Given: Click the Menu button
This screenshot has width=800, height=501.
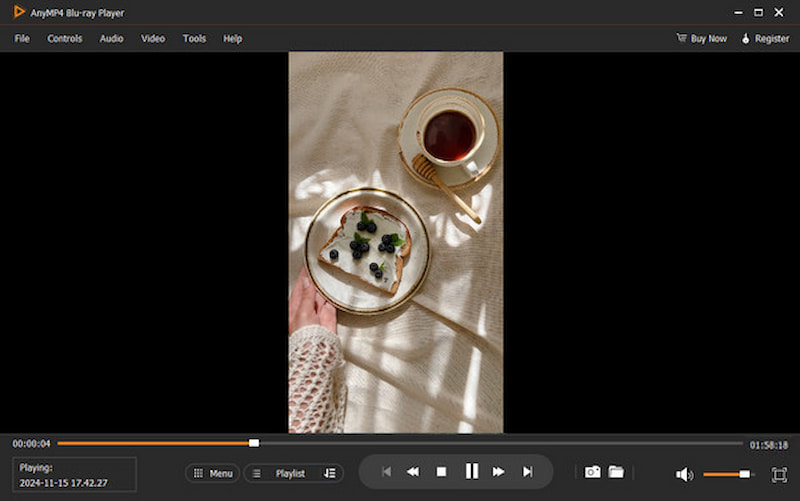Looking at the screenshot, I should [212, 473].
